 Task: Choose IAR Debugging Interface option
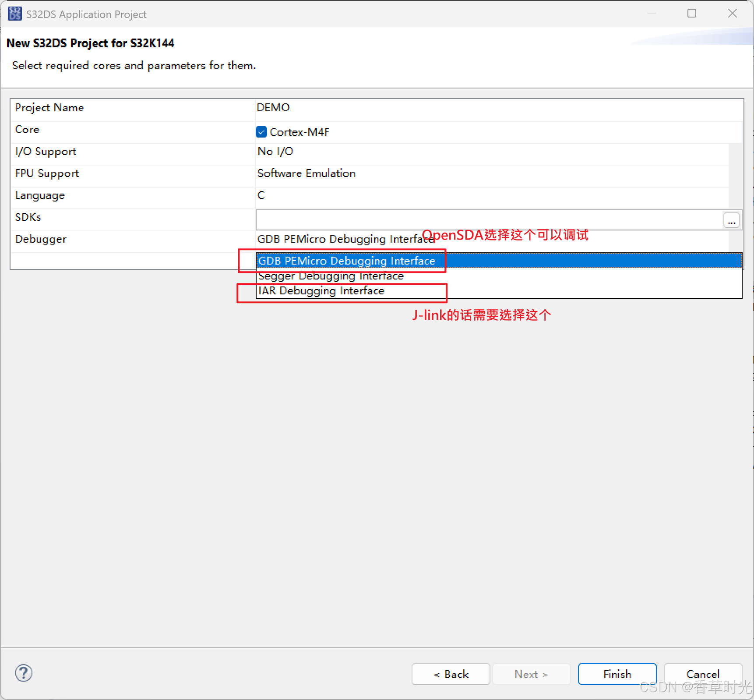coord(499,291)
